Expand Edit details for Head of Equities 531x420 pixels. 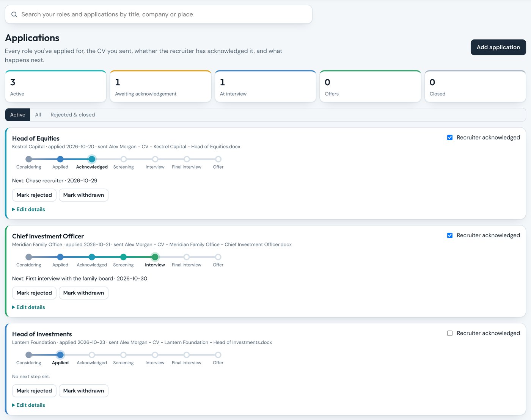pyautogui.click(x=28, y=209)
